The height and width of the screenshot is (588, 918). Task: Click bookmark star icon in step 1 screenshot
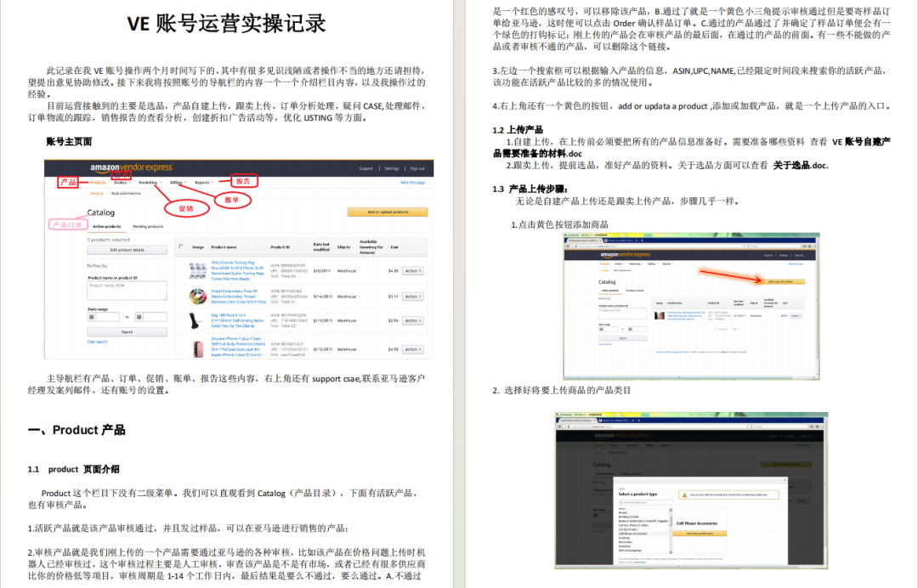(x=804, y=246)
